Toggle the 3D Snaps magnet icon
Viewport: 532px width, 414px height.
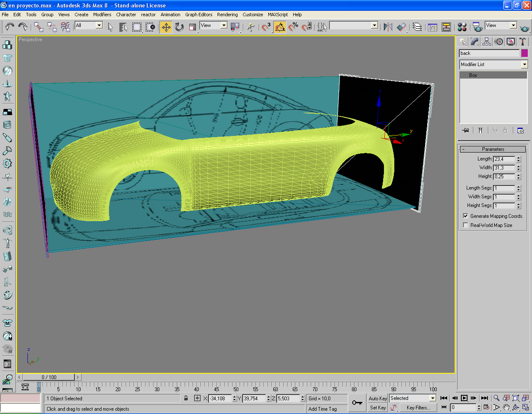266,27
